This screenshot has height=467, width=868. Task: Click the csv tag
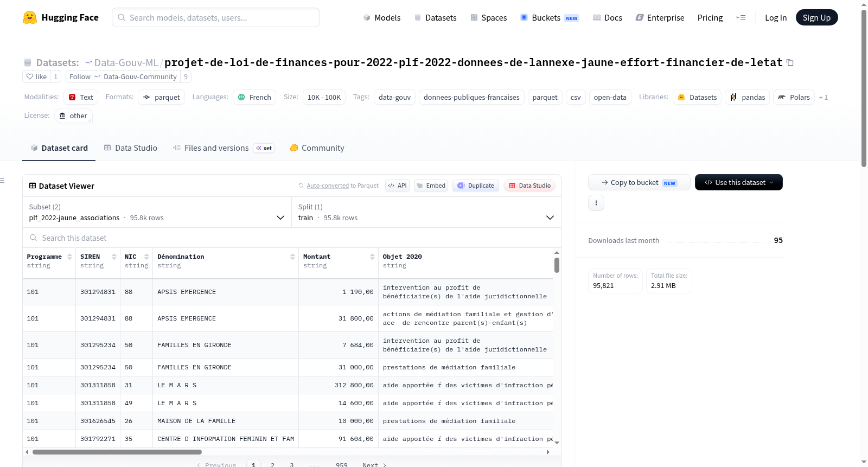coord(576,97)
